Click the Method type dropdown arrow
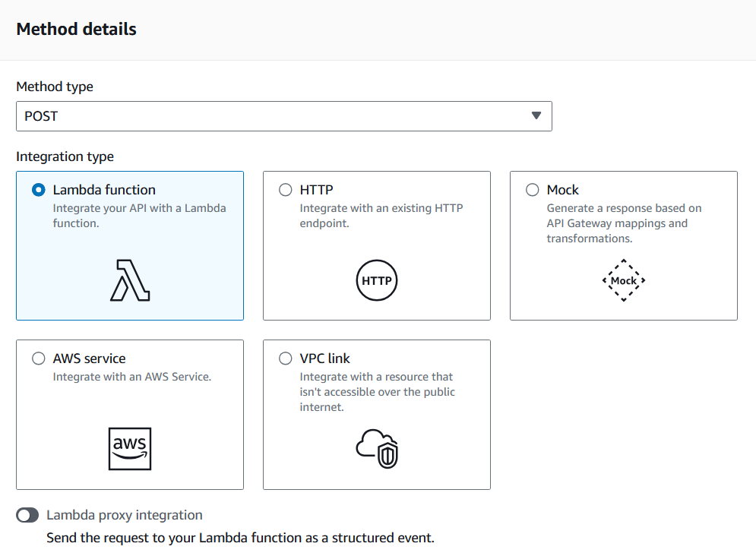 [x=536, y=116]
